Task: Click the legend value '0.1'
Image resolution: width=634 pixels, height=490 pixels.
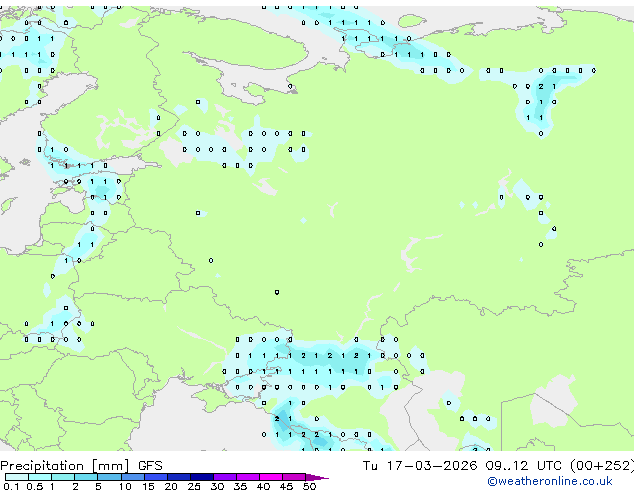Action: click(11, 486)
